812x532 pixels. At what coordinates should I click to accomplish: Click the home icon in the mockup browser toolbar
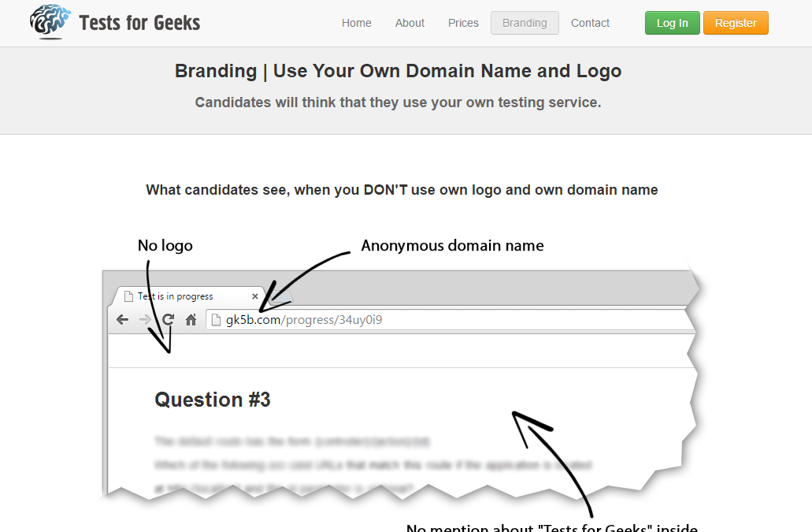[190, 319]
